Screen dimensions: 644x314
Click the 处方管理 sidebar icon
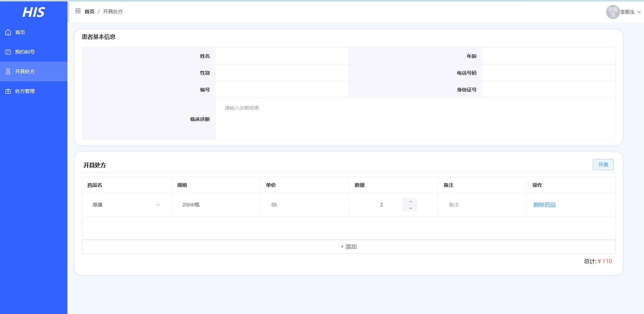[x=8, y=91]
